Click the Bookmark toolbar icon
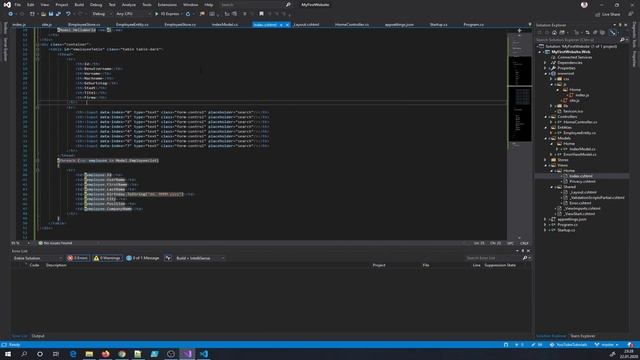 261,14
